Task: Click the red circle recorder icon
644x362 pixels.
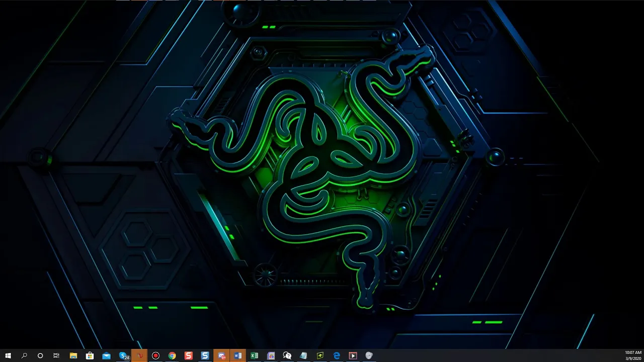Action: point(155,355)
